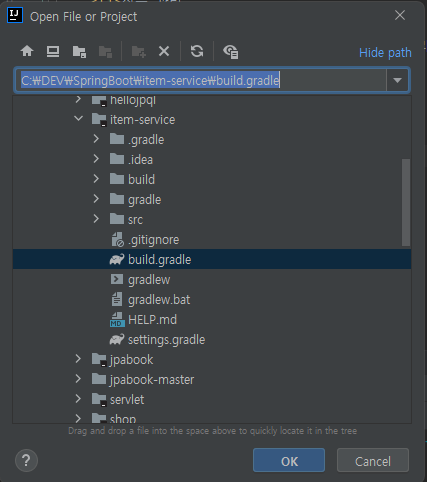
Task: Expand the jpabook-master folder
Action: 78,379
